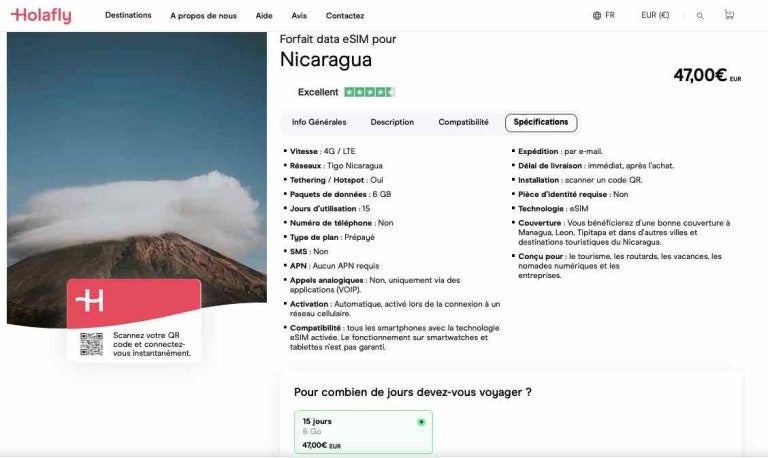Click the globe language icon
Screen dimensions: 768x458
[597, 15]
